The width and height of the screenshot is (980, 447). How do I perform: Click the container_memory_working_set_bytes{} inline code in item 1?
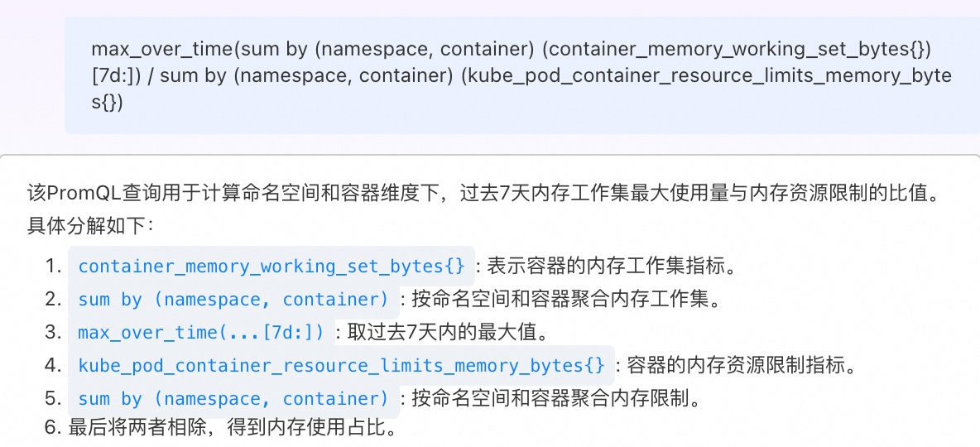[271, 267]
